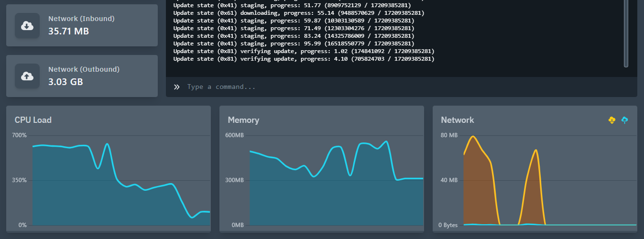Screen dimensions: 644x239
Task: Click the Network Outbound upload cloud icon
Action: pyautogui.click(x=27, y=76)
